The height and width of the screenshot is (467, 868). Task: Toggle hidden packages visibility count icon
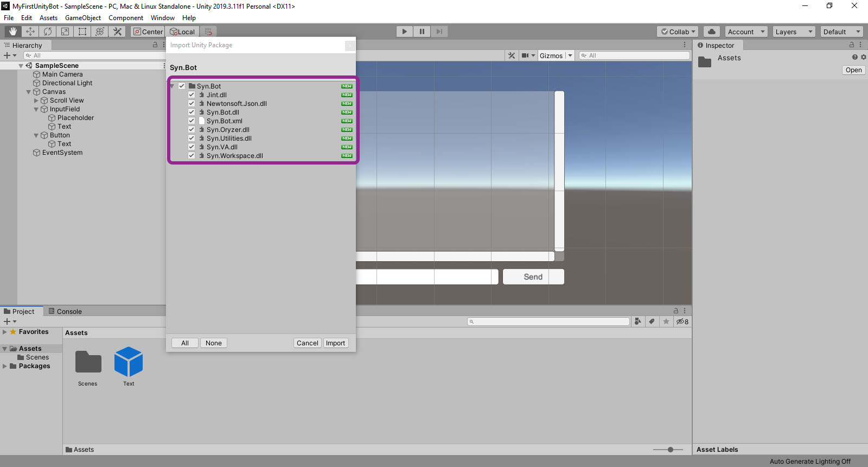(x=682, y=321)
